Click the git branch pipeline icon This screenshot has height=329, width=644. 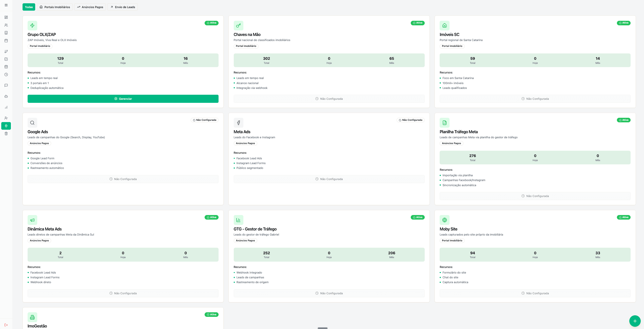pos(6,51)
